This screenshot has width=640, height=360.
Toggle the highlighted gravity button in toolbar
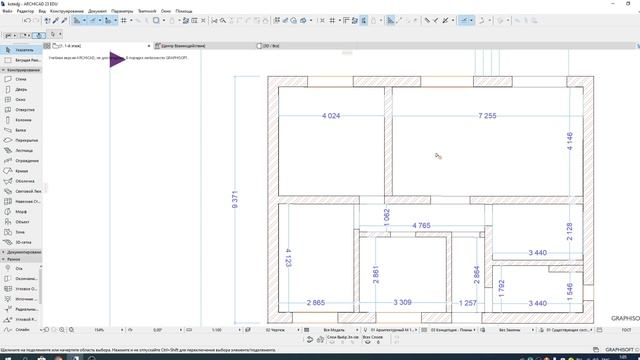tap(363, 20)
